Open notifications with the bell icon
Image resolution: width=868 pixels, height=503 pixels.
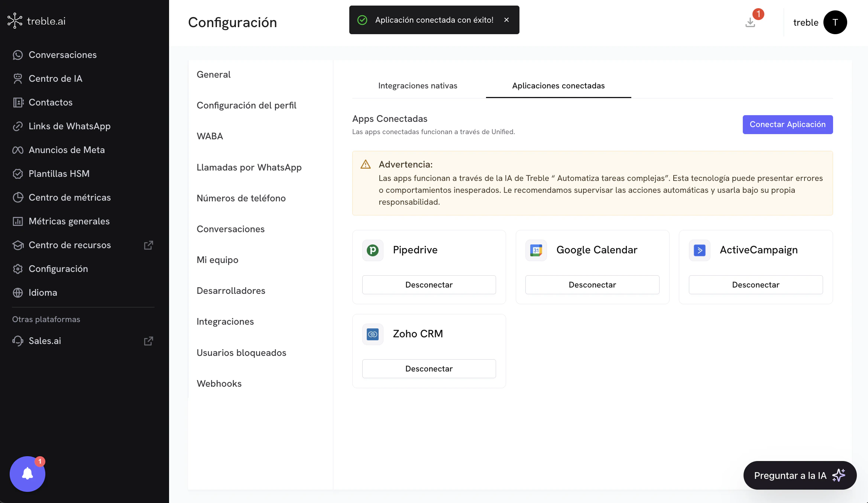click(27, 474)
